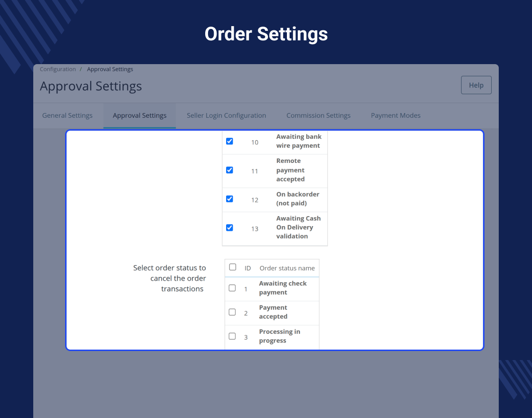Uncheck Awaiting bank wire payment checkbox
This screenshot has width=532, height=418.
[x=229, y=141]
